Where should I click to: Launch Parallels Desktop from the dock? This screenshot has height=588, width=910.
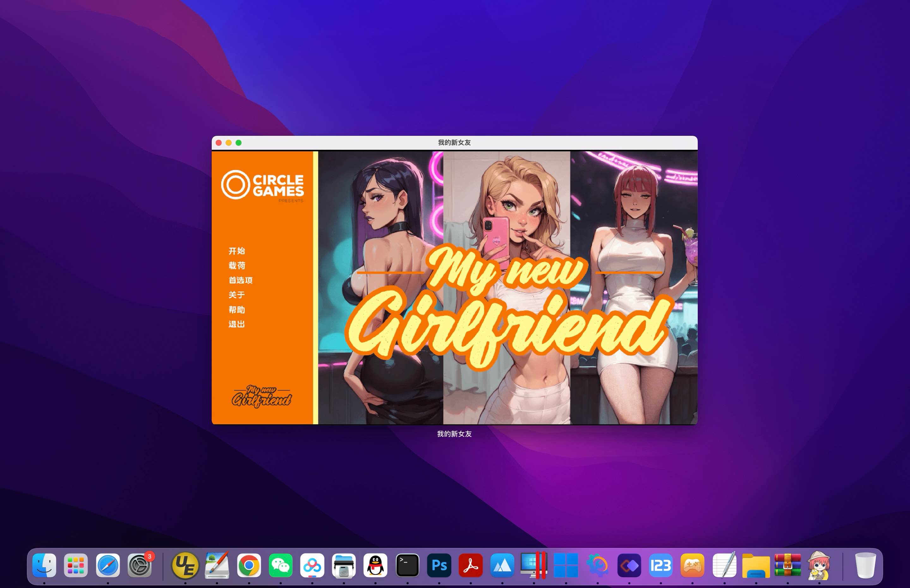click(534, 565)
